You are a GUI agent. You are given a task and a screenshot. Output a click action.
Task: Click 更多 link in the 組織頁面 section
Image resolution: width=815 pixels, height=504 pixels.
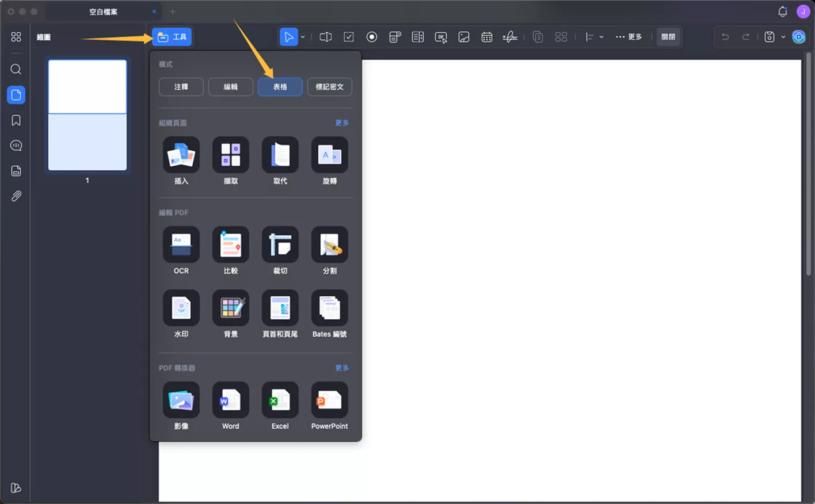click(x=342, y=123)
